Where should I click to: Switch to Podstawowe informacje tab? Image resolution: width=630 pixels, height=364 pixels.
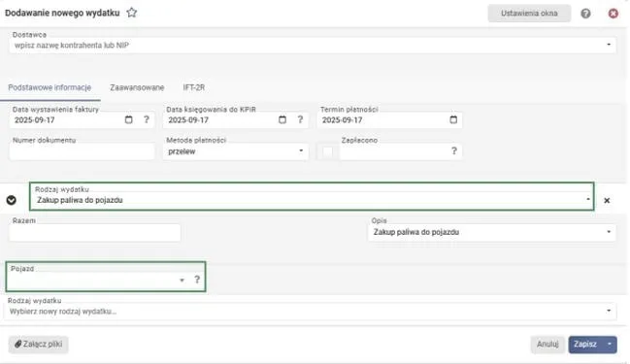point(50,87)
